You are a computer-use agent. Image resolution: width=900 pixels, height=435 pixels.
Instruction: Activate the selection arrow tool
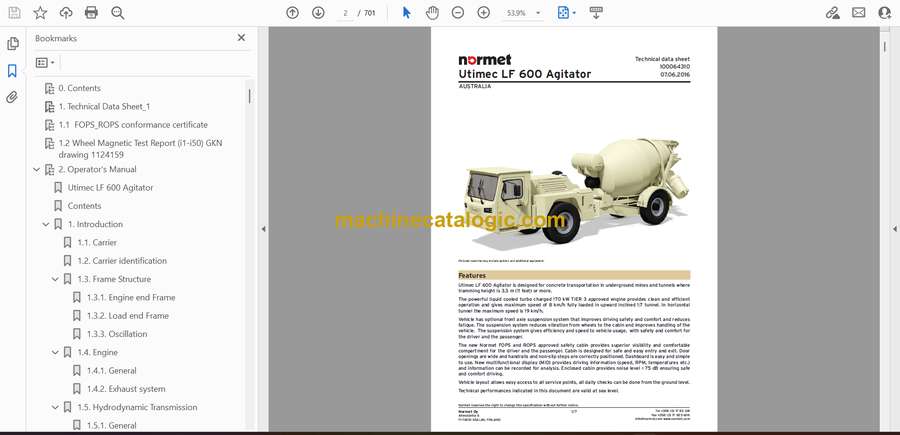pos(406,13)
